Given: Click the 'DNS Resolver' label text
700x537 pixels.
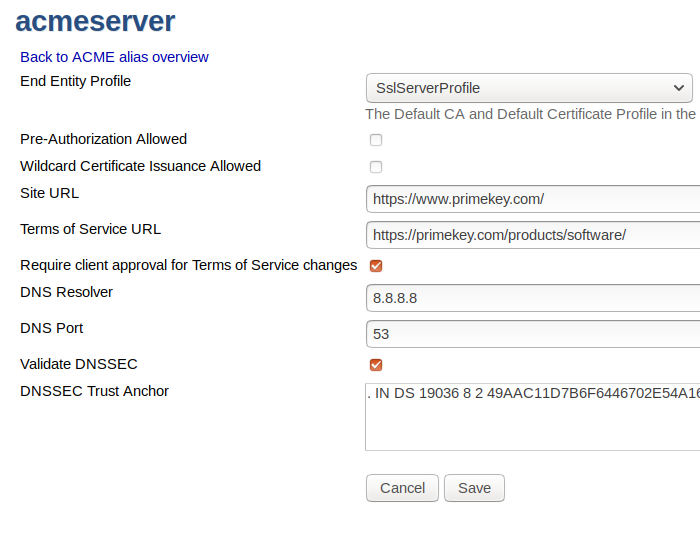Looking at the screenshot, I should (66, 292).
